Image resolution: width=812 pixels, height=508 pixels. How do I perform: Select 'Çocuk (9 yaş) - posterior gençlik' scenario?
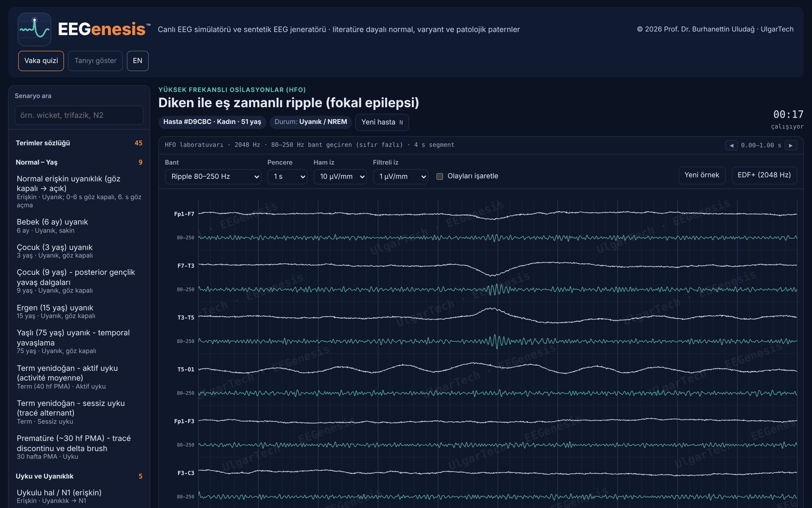click(x=79, y=281)
